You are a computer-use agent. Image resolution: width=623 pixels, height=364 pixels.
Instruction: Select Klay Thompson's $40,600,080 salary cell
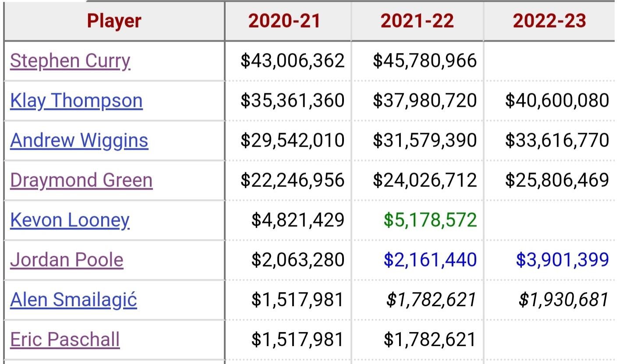(557, 100)
